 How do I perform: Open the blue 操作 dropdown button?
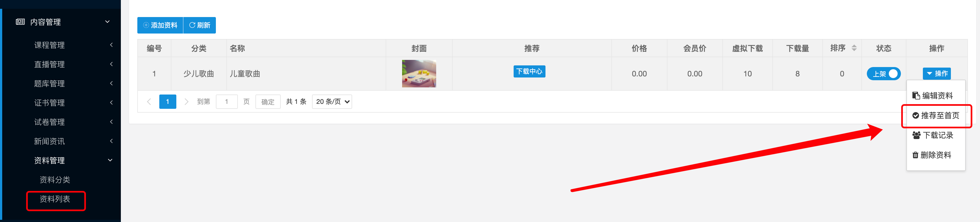click(936, 73)
